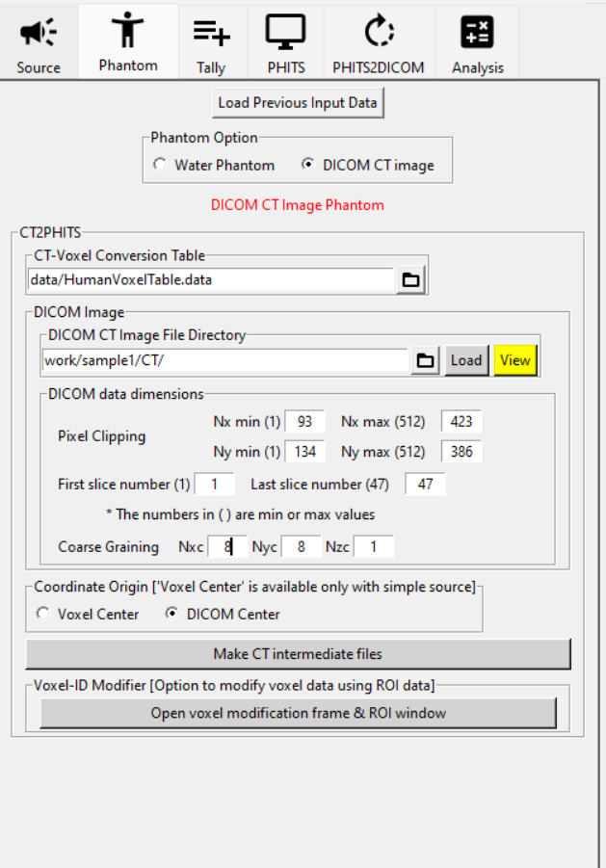Screen dimensions: 606x868
Task: Click the note about min or max values
Action: coord(240,514)
